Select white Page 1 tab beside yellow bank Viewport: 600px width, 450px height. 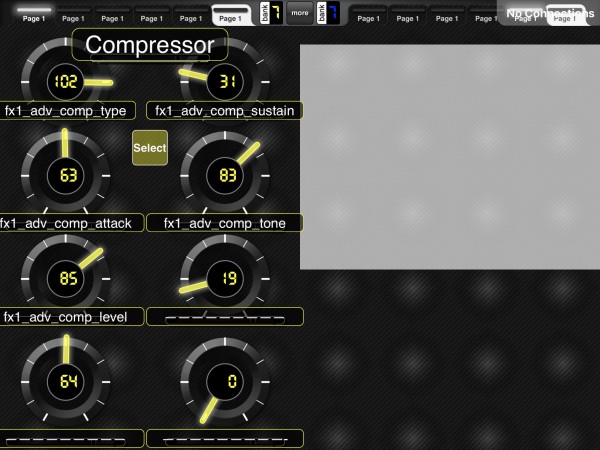[x=230, y=15]
